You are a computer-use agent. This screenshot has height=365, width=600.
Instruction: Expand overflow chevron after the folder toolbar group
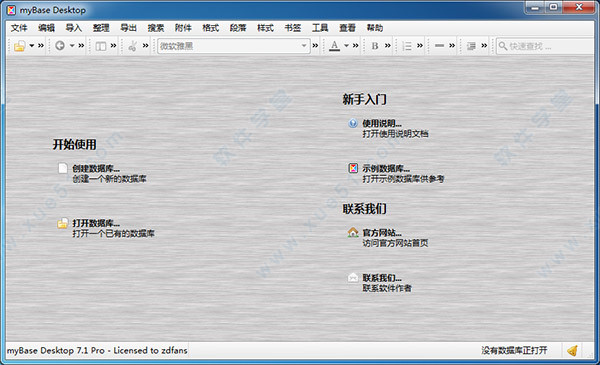click(x=41, y=46)
